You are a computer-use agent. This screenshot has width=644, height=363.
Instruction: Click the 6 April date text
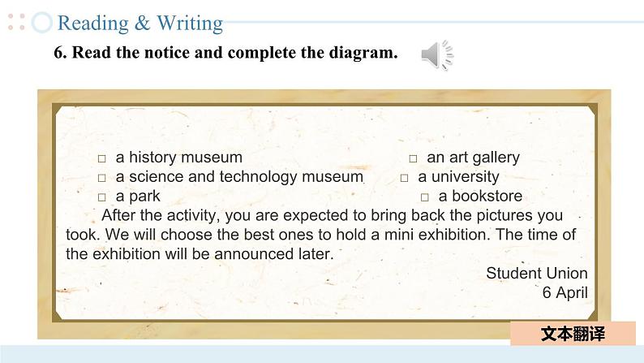click(565, 292)
